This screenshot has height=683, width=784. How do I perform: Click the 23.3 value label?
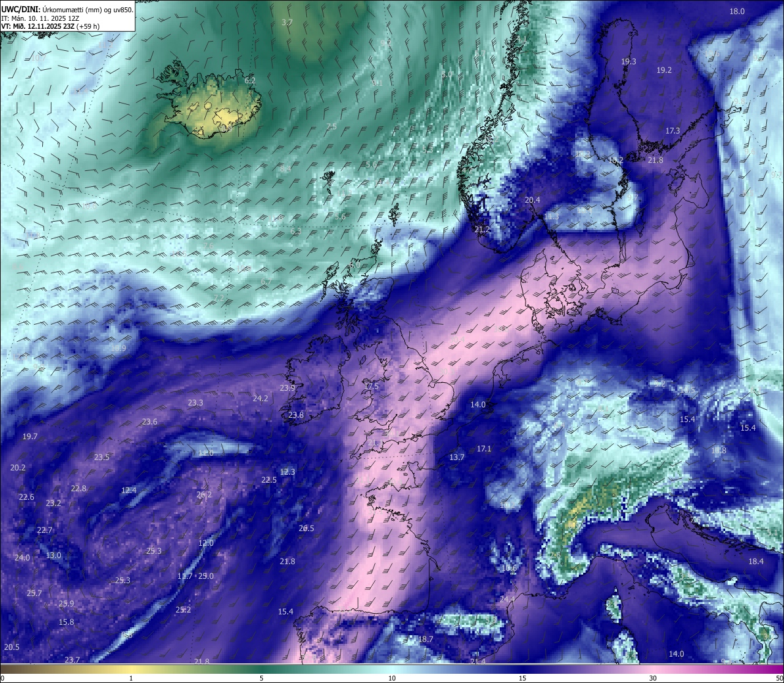195,402
